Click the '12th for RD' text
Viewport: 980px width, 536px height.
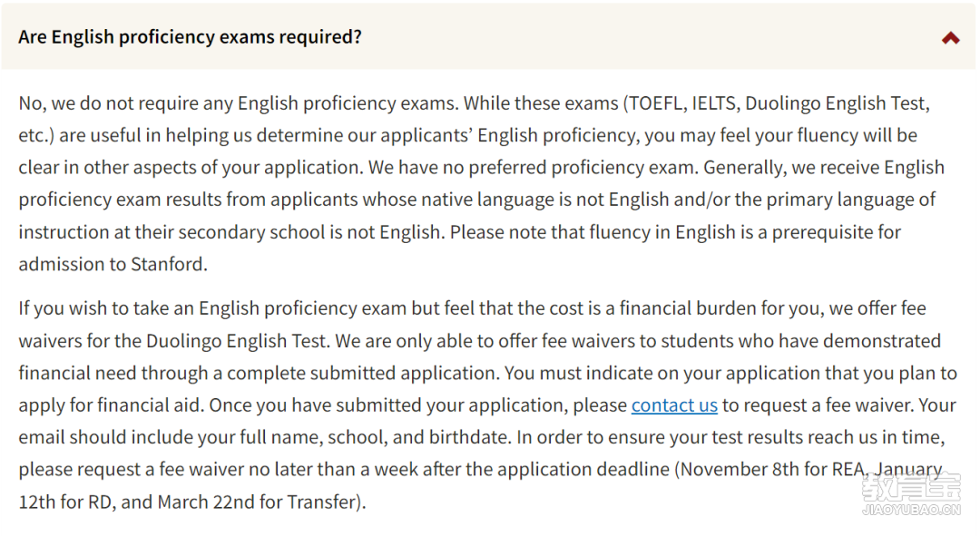click(65, 502)
